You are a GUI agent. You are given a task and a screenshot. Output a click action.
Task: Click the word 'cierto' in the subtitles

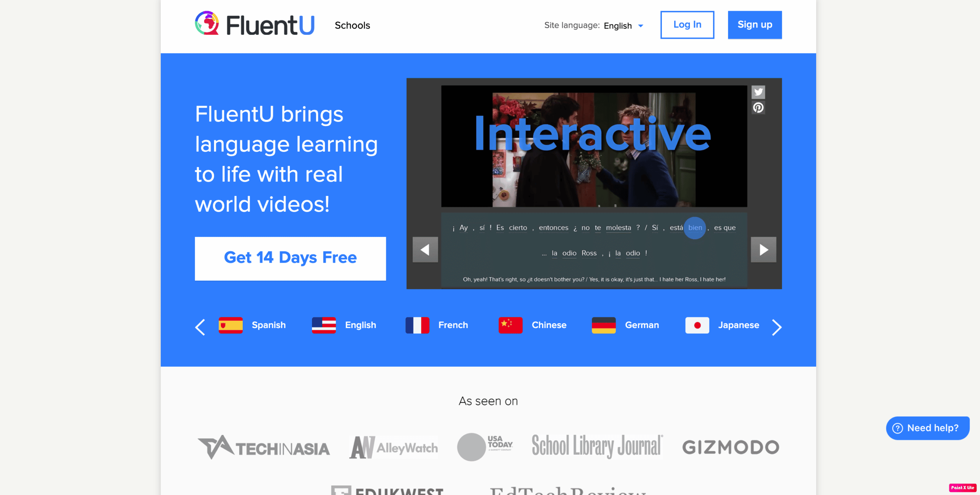coord(518,228)
